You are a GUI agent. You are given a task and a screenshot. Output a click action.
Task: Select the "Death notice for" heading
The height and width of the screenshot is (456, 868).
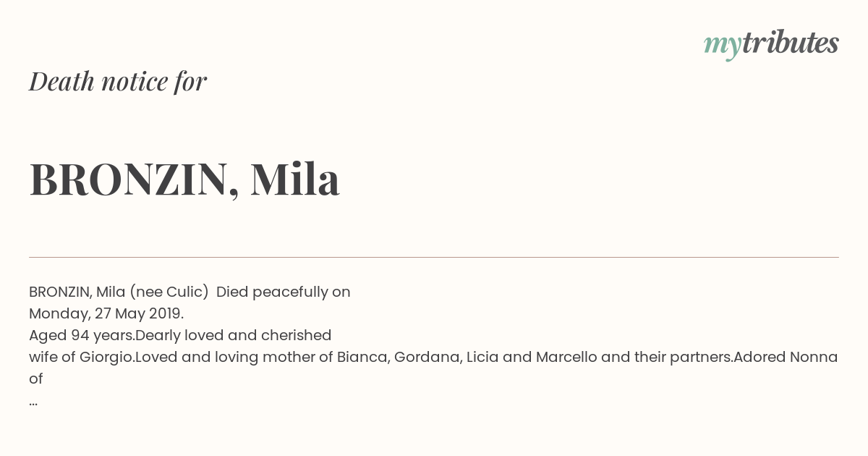(118, 81)
